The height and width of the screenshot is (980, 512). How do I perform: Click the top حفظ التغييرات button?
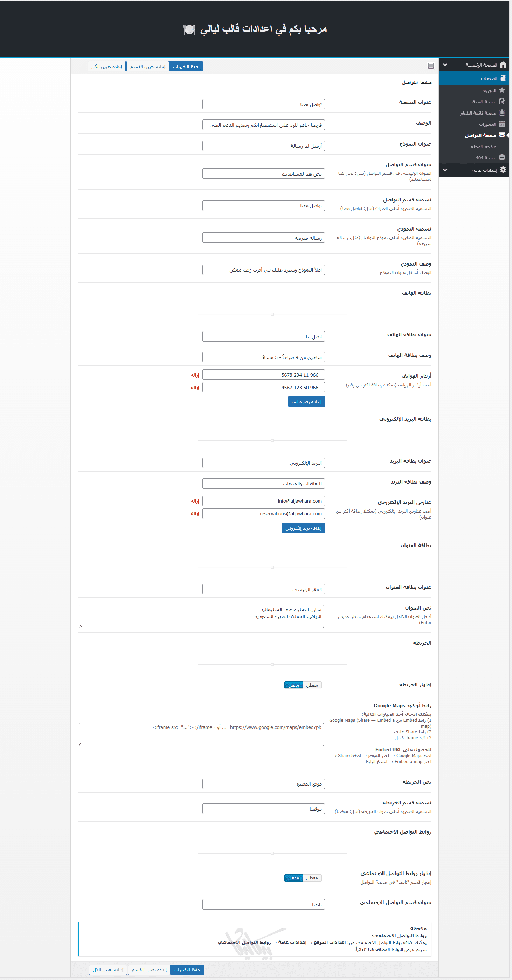pyautogui.click(x=186, y=67)
